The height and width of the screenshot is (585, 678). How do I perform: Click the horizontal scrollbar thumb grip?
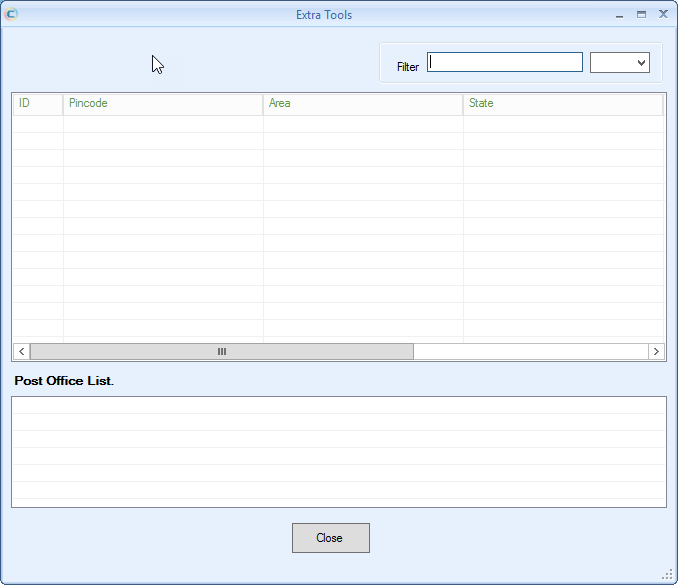click(222, 352)
